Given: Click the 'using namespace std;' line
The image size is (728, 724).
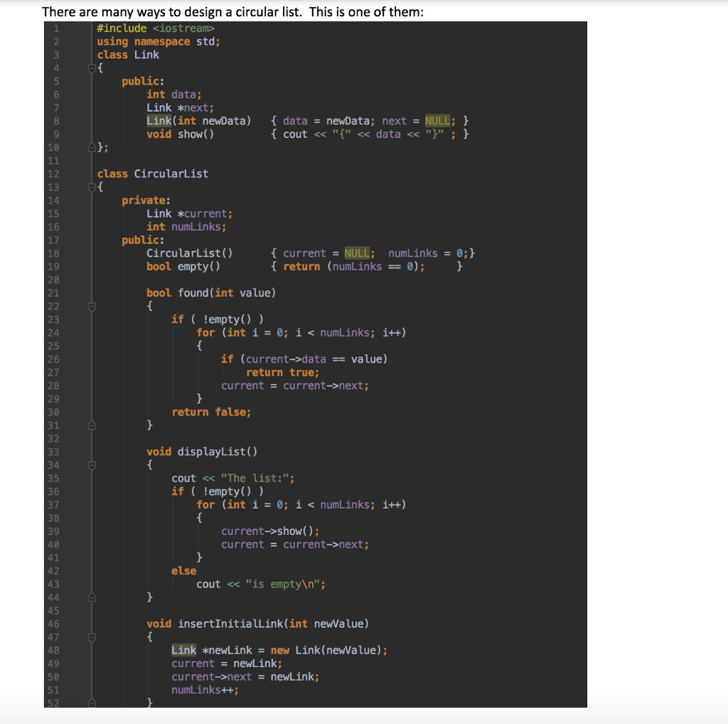Looking at the screenshot, I should click(x=159, y=42).
